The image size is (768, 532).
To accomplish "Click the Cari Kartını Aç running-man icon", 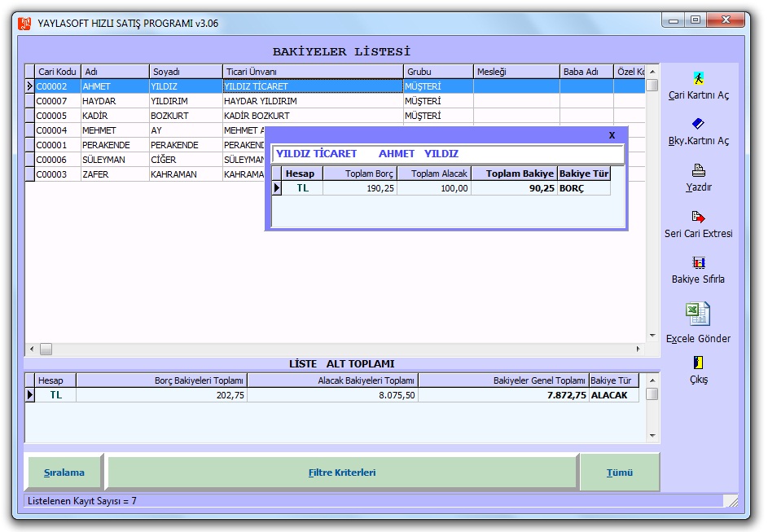I will (699, 78).
